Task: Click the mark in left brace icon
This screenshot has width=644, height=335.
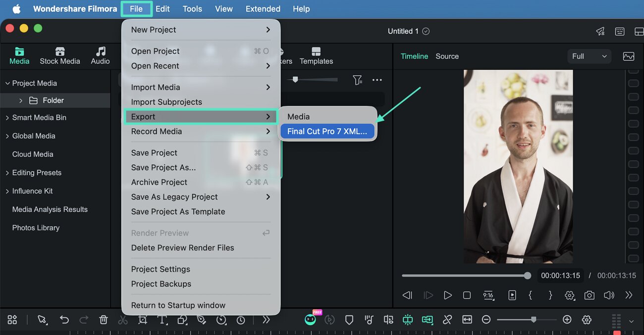Action: click(531, 295)
